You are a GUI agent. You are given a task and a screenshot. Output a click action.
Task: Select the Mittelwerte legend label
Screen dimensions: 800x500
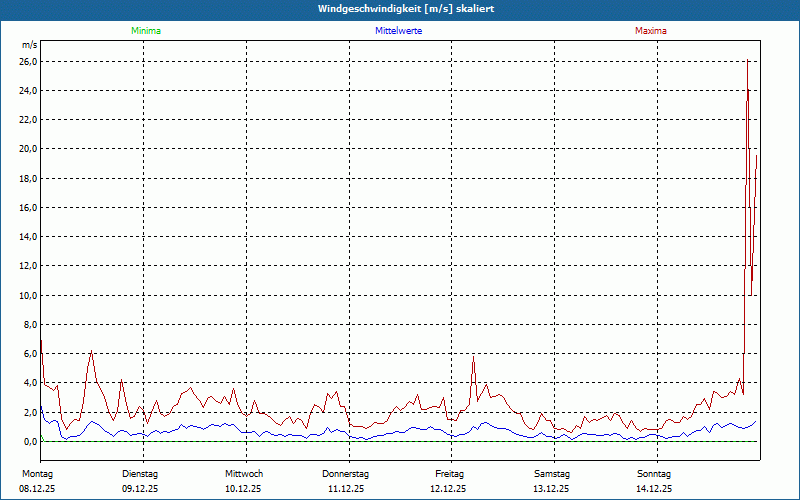pyautogui.click(x=398, y=31)
